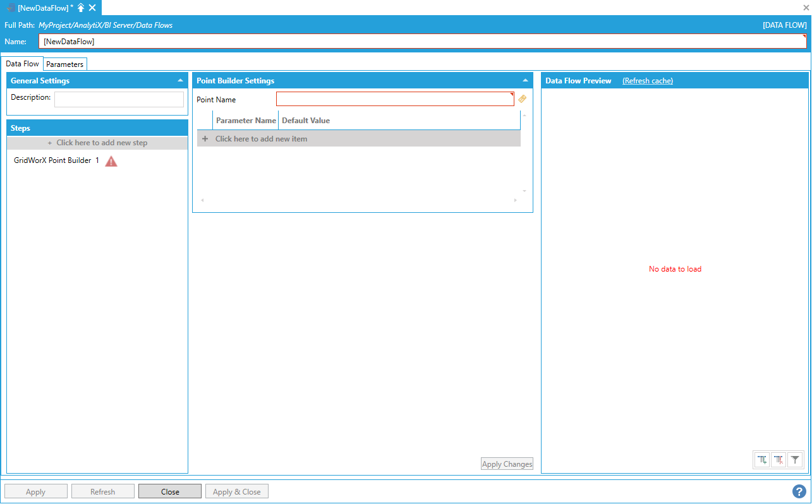This screenshot has height=504, width=812.
Task: Click in the Point Name input field
Action: (394, 99)
